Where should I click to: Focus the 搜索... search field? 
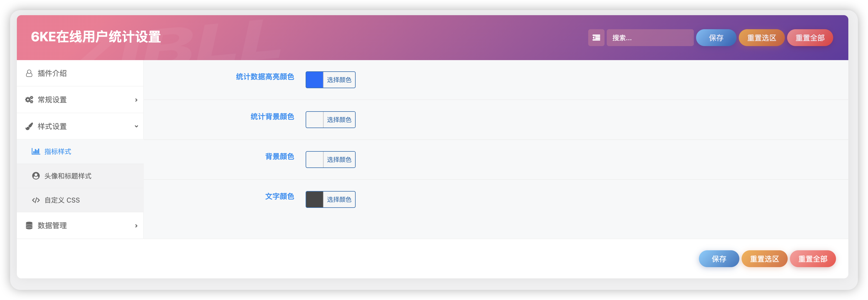(650, 38)
